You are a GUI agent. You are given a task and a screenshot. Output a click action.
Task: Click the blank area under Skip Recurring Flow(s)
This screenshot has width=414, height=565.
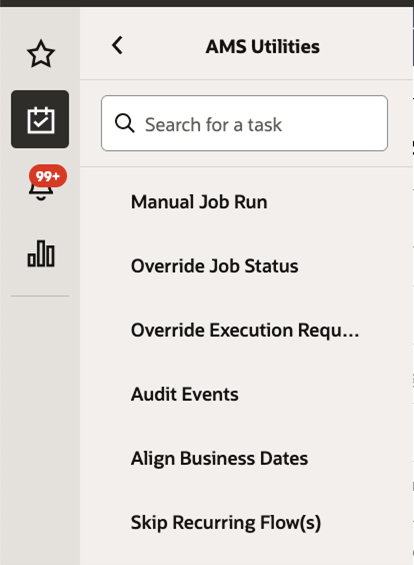point(246,550)
